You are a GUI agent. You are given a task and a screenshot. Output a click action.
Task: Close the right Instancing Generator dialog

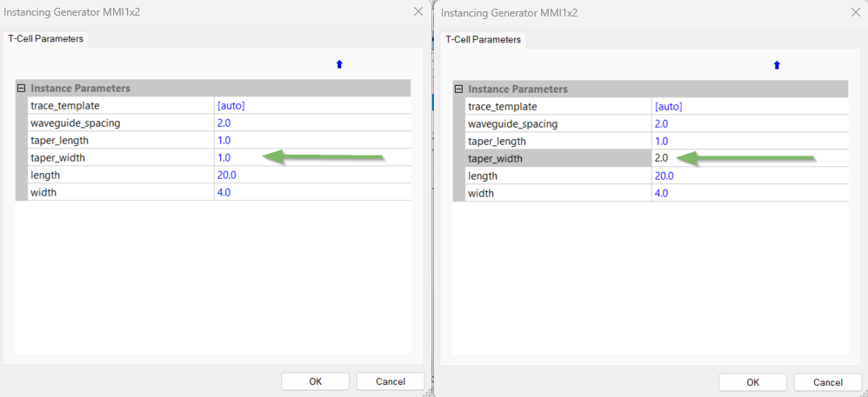pyautogui.click(x=855, y=12)
